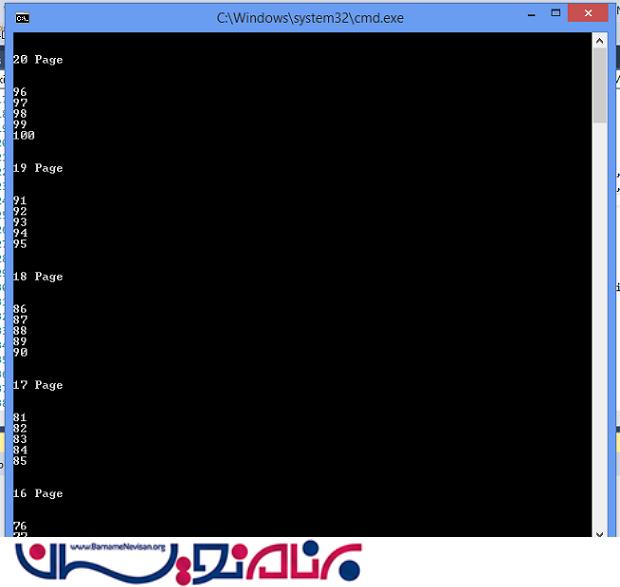The width and height of the screenshot is (620, 587).
Task: Click the number 93 in console output
Action: click(20, 222)
